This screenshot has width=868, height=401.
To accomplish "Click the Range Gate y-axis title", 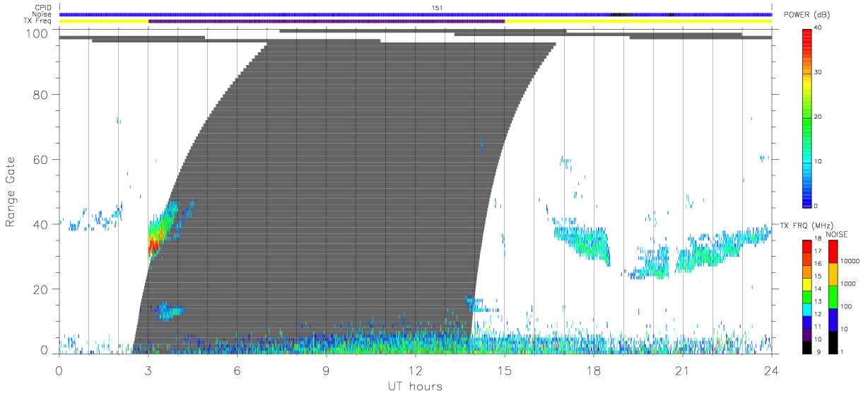I will tap(11, 192).
